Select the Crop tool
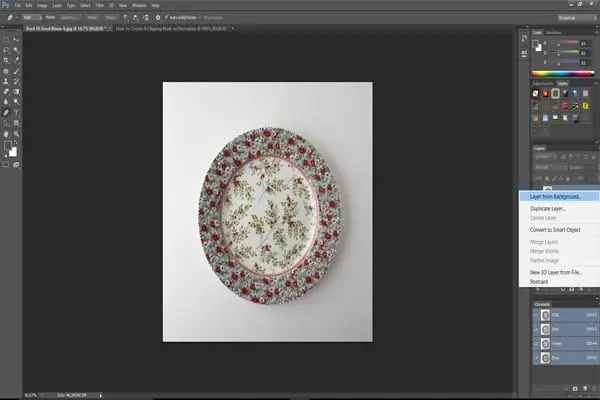This screenshot has width=600, height=400. 6,60
